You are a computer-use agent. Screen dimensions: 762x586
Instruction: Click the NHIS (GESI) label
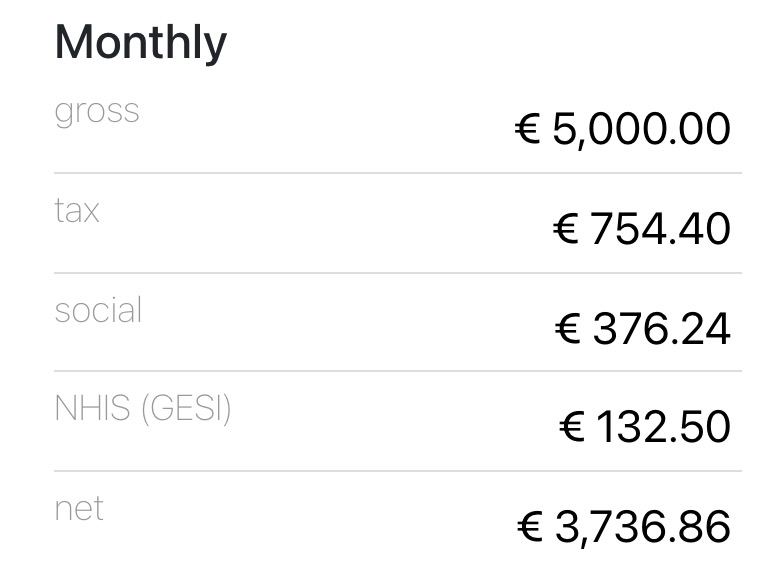[x=143, y=409]
